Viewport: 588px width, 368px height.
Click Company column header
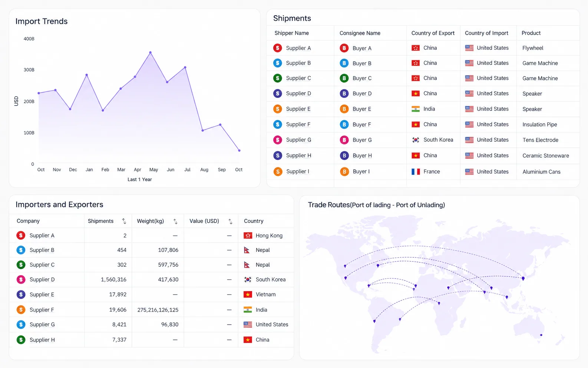[28, 221]
